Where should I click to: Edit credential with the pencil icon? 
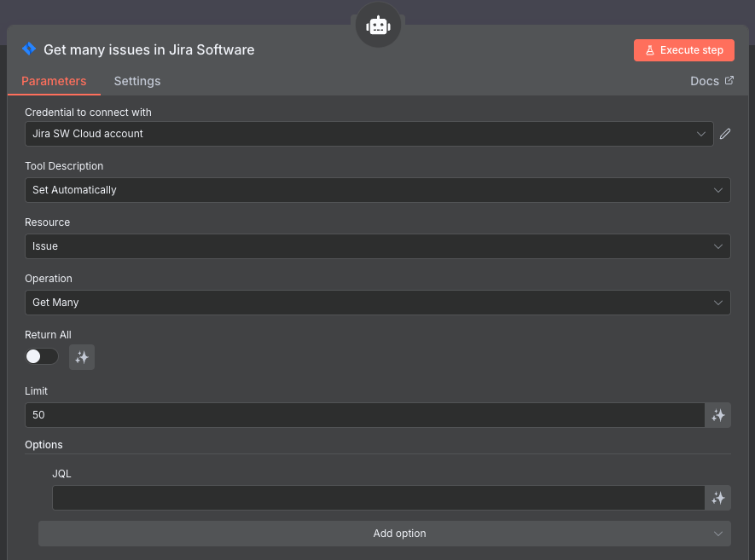pyautogui.click(x=725, y=134)
